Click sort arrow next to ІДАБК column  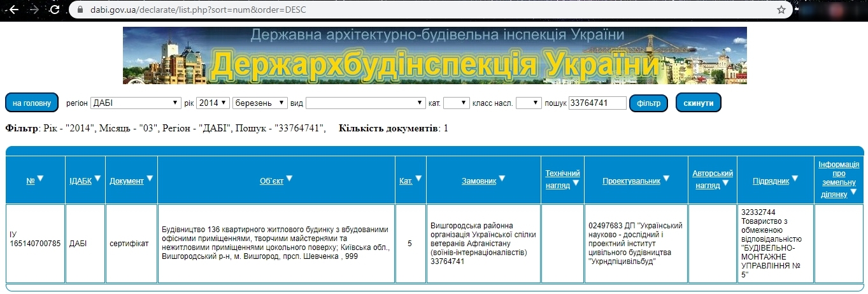(x=97, y=179)
